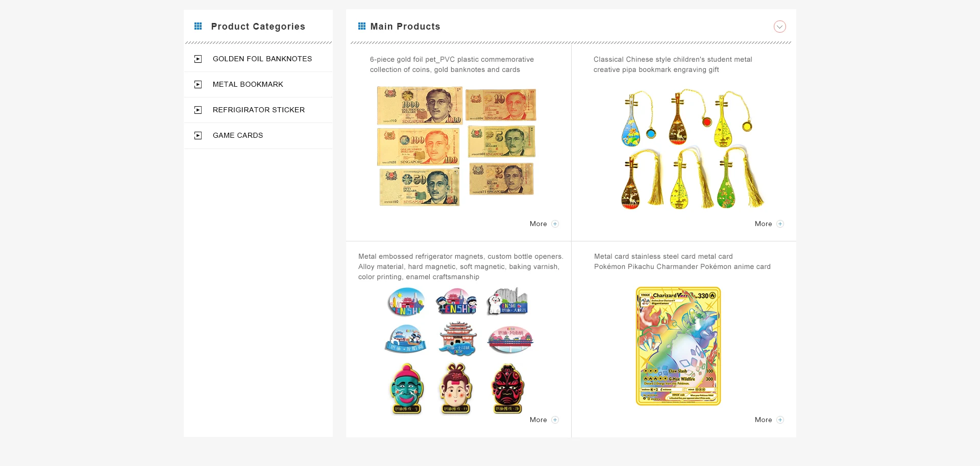Click the grid icon next to Product Categories
This screenshot has height=466, width=980.
click(198, 26)
